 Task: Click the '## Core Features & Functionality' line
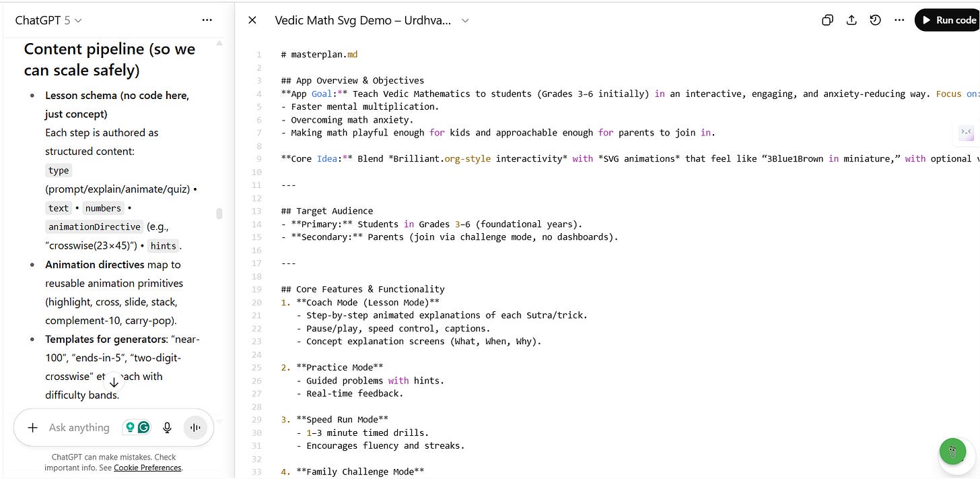point(363,289)
